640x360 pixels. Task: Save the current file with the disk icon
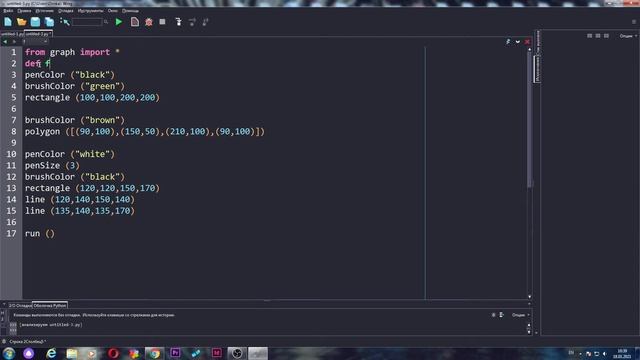point(36,22)
